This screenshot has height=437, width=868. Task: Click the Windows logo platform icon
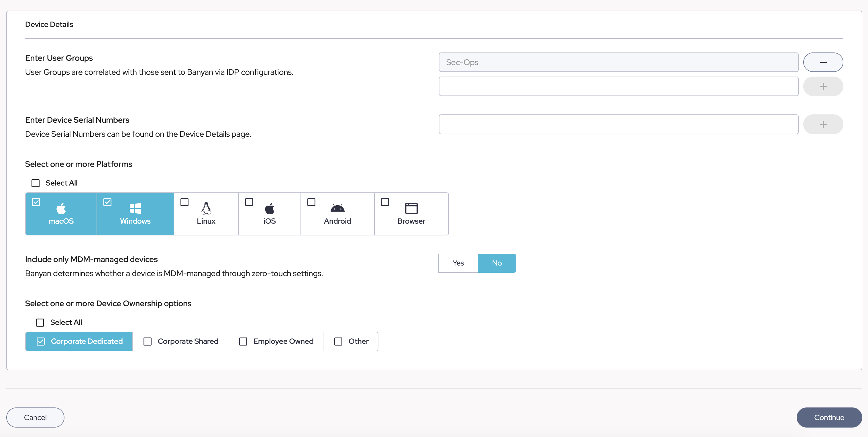click(135, 208)
